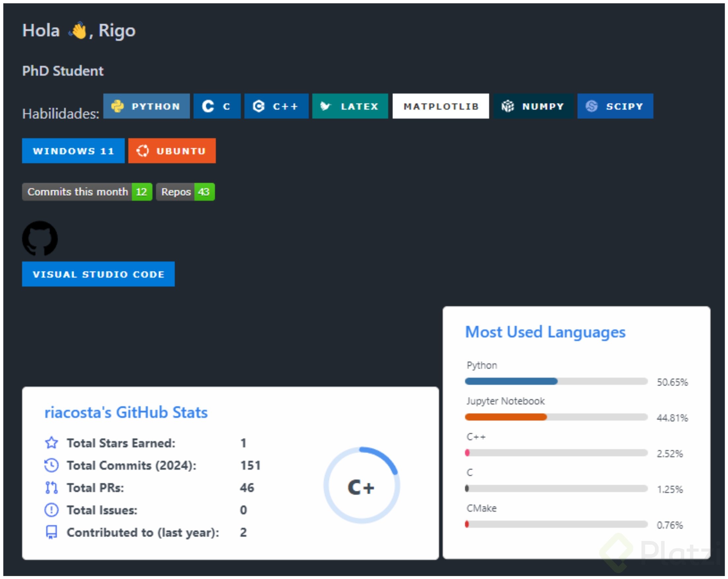Image resolution: width=728 pixels, height=579 pixels.
Task: Click the repository icon beside Contributed to
Action: pos(51,532)
